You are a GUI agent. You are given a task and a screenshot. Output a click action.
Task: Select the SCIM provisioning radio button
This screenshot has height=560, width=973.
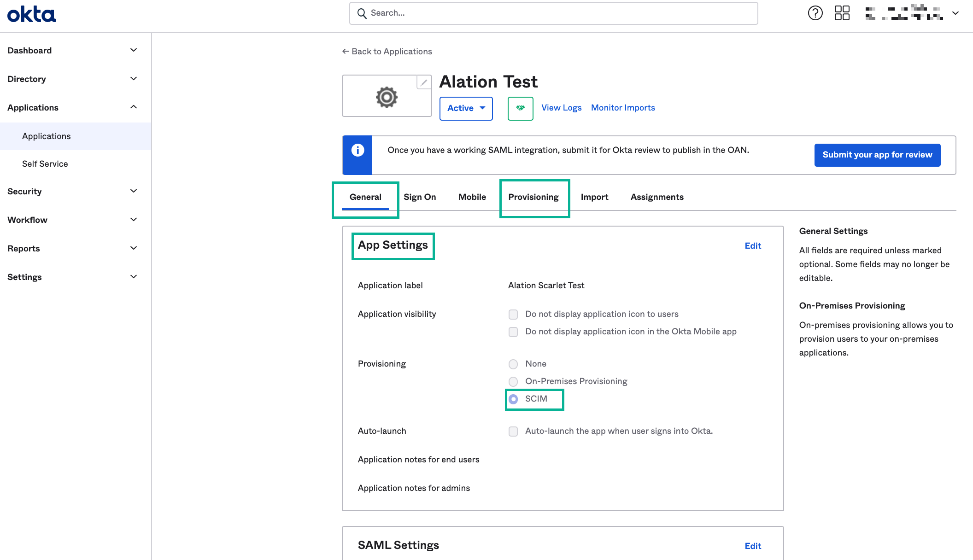(513, 399)
